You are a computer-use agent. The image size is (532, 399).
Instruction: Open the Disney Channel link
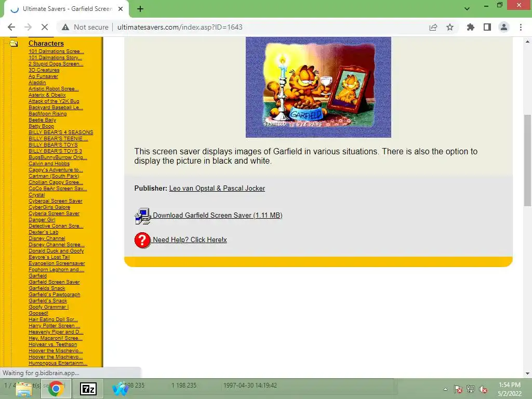click(x=47, y=238)
